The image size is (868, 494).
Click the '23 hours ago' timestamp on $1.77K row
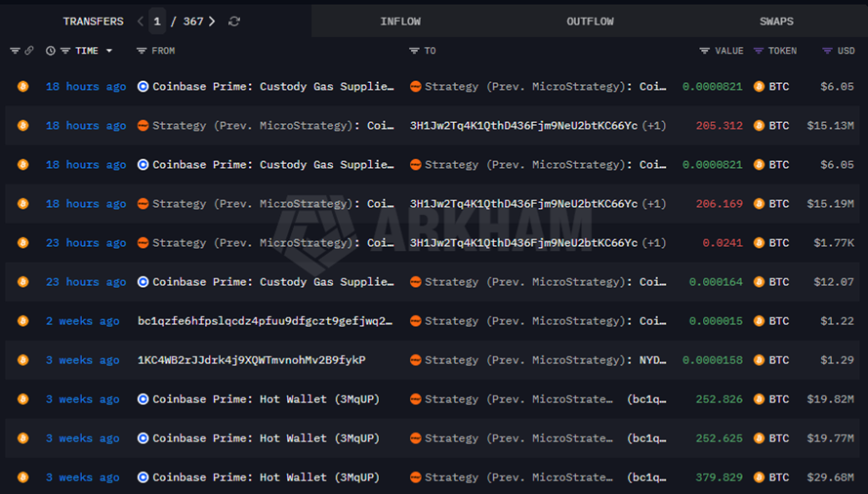coord(86,242)
